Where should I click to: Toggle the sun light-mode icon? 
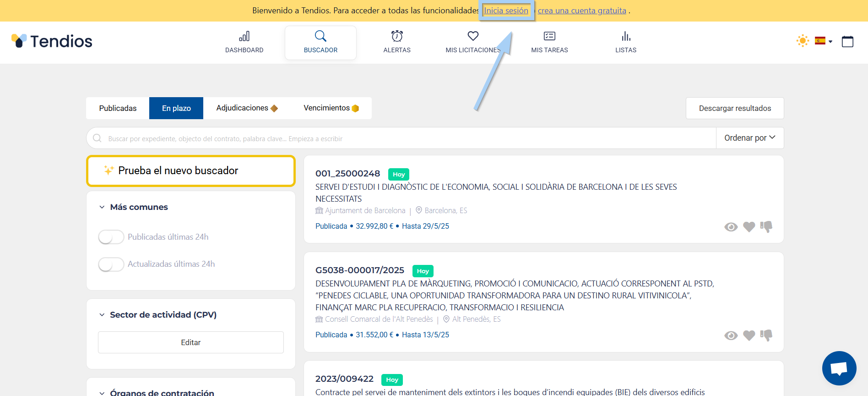[x=802, y=41]
